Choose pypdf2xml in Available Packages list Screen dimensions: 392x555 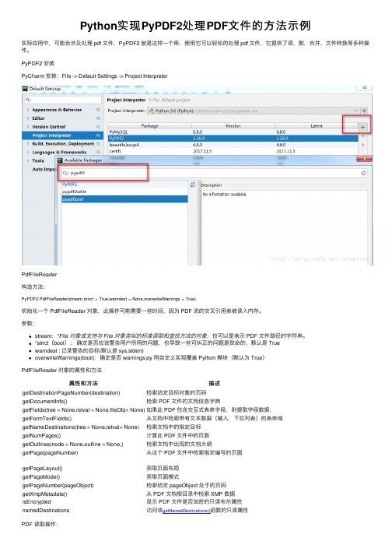[124, 199]
